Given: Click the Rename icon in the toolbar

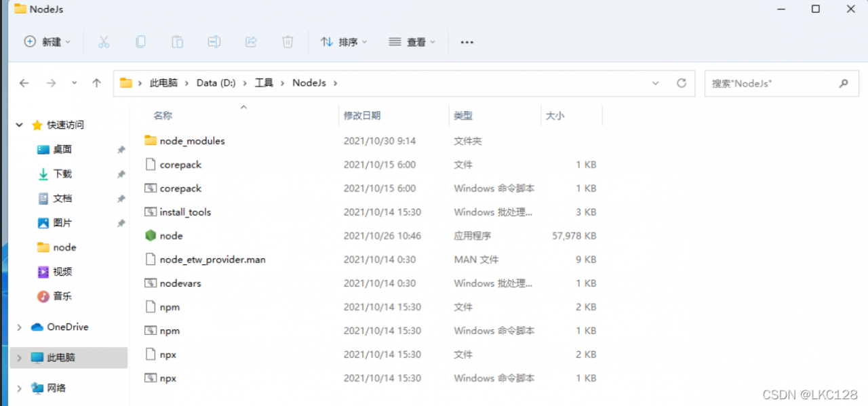Looking at the screenshot, I should click(214, 42).
